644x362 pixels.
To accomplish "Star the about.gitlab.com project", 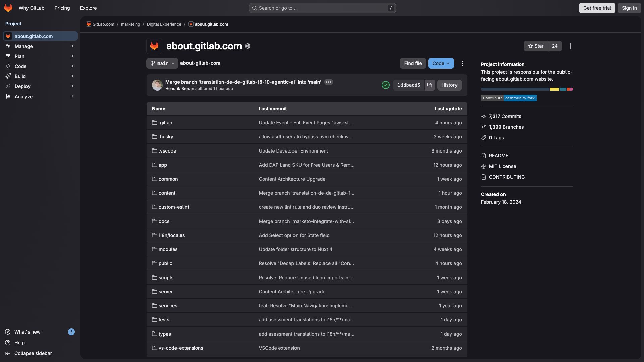I will [x=535, y=46].
